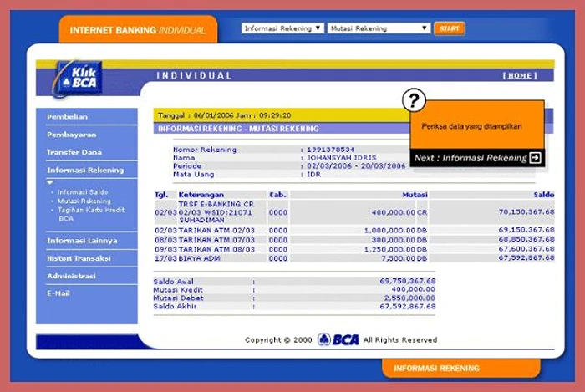This screenshot has height=392, width=585.
Task: Click the Saldo Awal label
Action: [x=174, y=281]
